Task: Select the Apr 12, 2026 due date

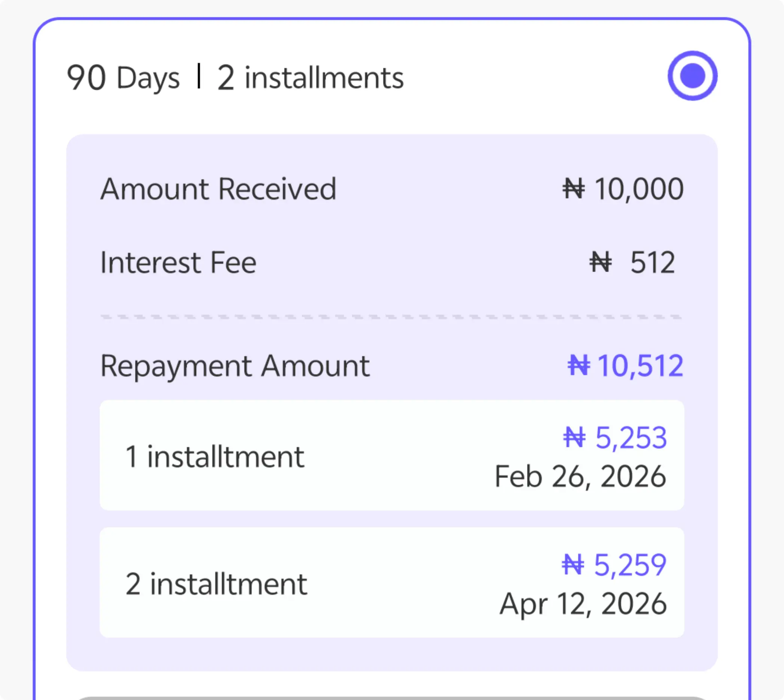Action: 583,604
